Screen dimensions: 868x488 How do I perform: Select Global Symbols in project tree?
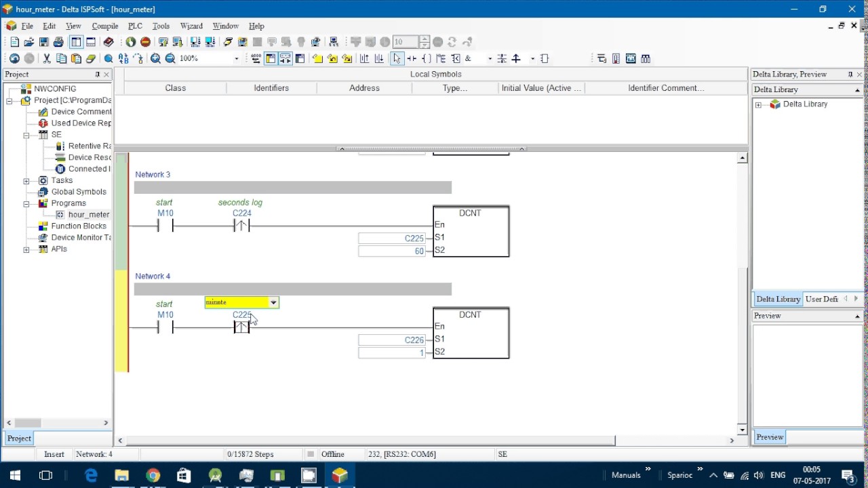pos(79,192)
